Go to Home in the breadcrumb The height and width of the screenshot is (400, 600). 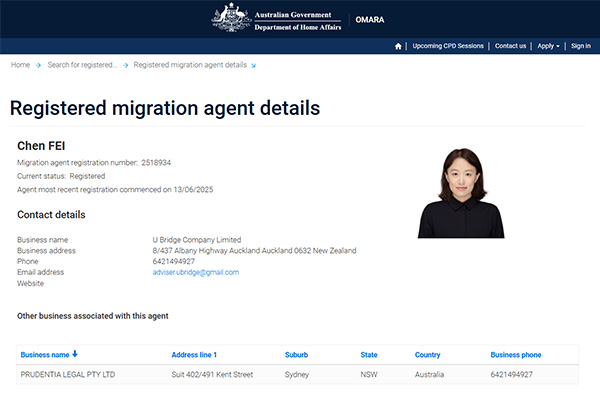[20, 65]
